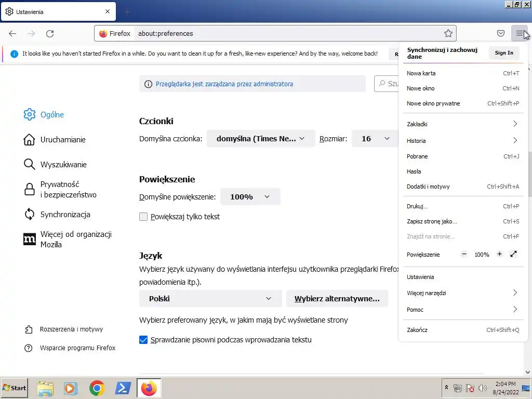
Task: Uncheck Sprawdzanie pisowni checkbox
Action: [x=143, y=340]
